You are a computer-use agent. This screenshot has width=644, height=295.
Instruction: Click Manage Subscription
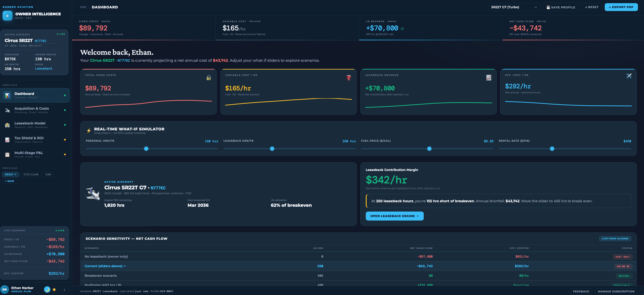(x=616, y=291)
